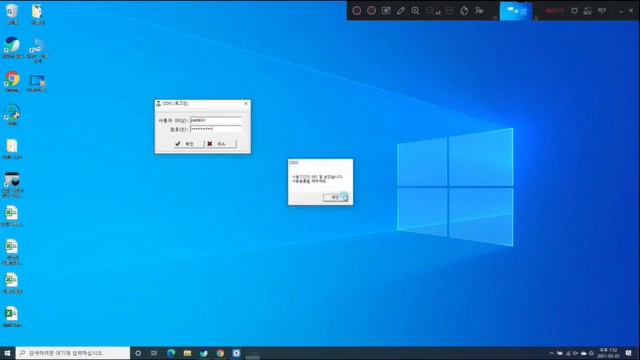This screenshot has width=640, height=360.
Task: Click the red timer text in recorder toolbar
Action: [x=554, y=11]
